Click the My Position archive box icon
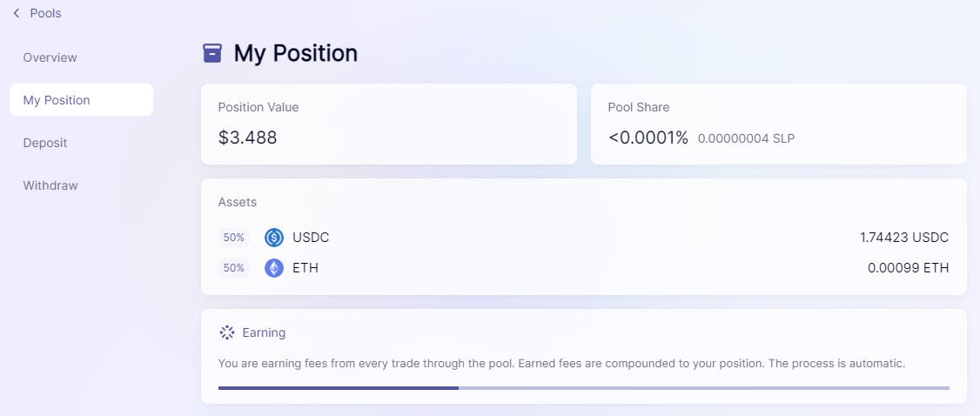Viewport: 980px width, 416px height. pos(212,53)
